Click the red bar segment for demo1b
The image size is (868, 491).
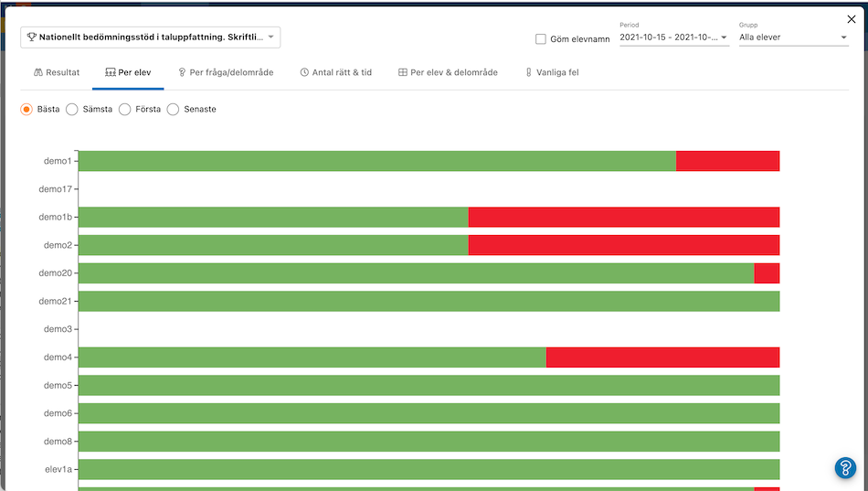tap(624, 218)
